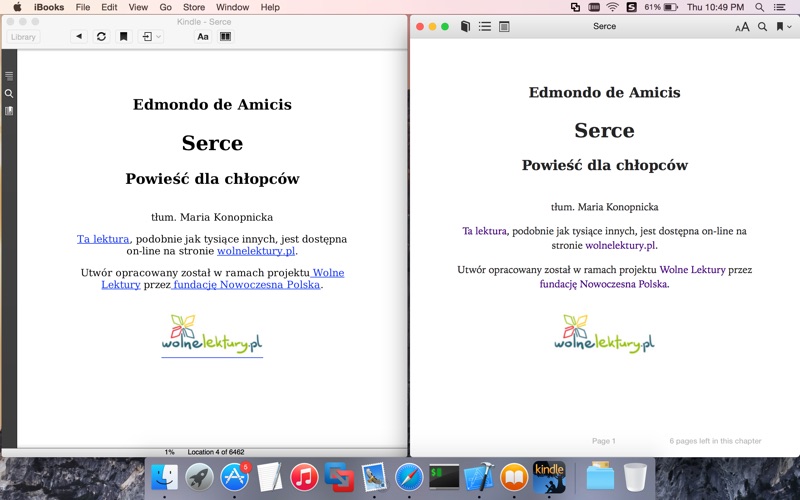Image resolution: width=800 pixels, height=500 pixels.
Task: Add a bookmark in Kindle toolbar
Action: (123, 37)
